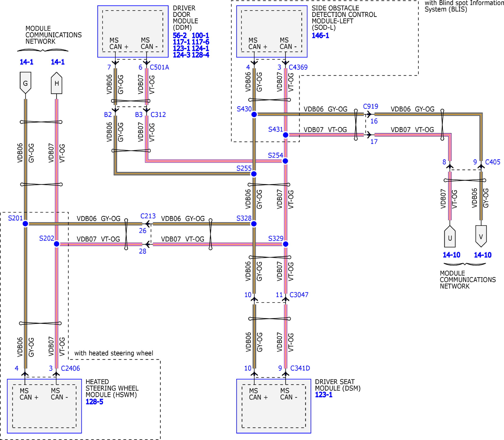504x440 pixels.
Task: Click connector label C4369
Action: click(x=298, y=67)
